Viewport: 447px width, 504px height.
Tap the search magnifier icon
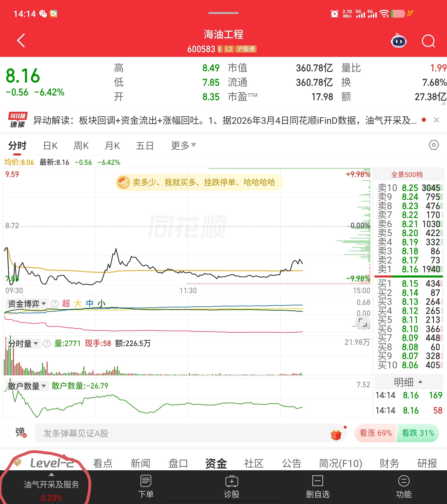click(x=428, y=41)
